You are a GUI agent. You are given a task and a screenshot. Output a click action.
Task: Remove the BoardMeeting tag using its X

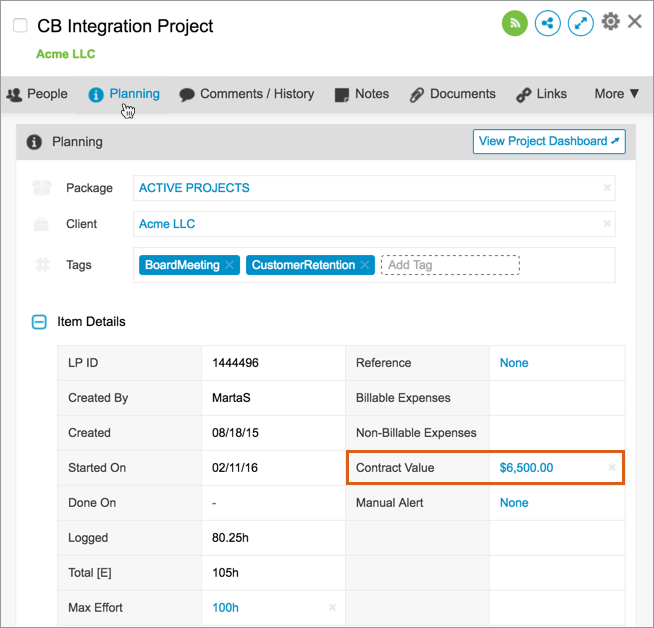(229, 265)
